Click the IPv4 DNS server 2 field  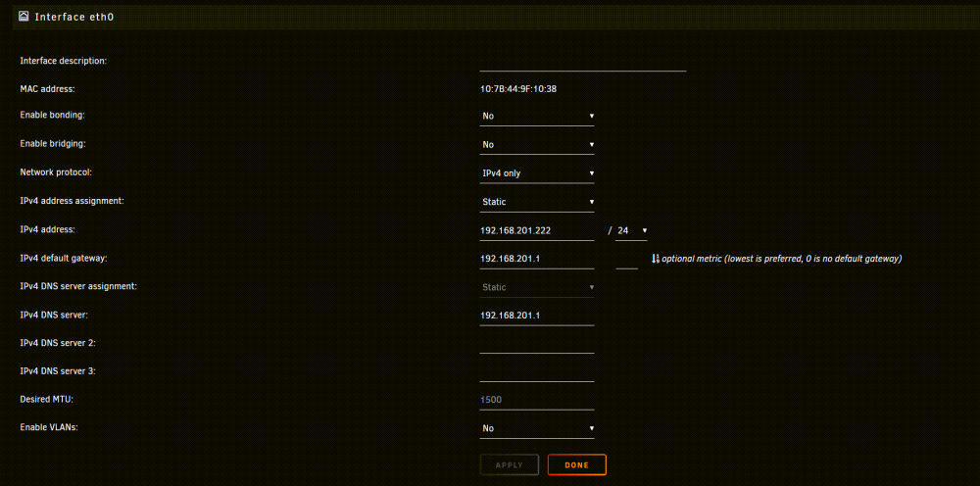coord(537,344)
